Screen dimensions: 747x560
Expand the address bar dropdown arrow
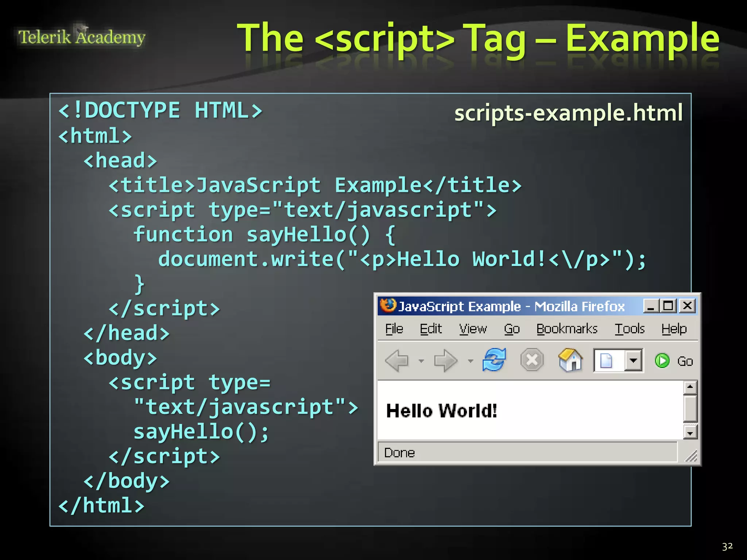tap(633, 361)
